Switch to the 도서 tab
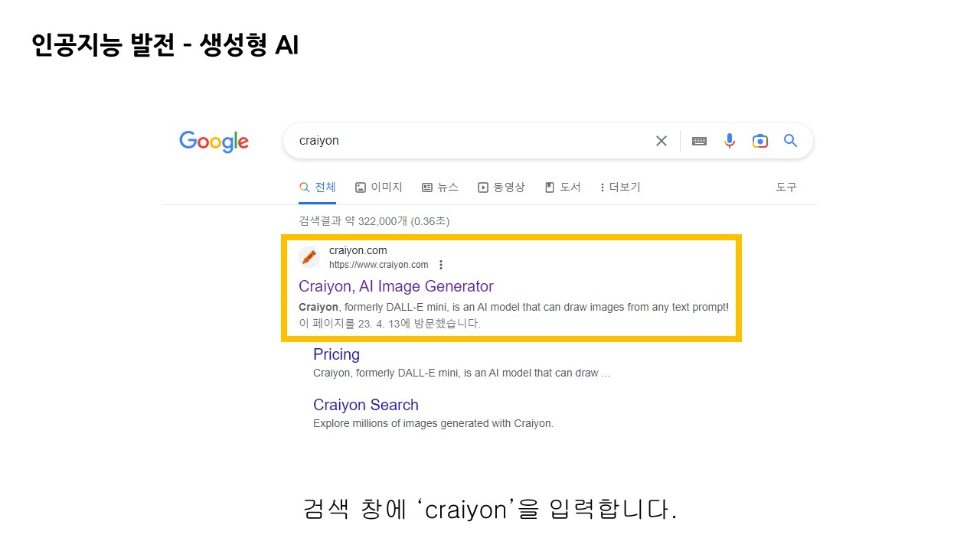980x551 pixels. [563, 187]
